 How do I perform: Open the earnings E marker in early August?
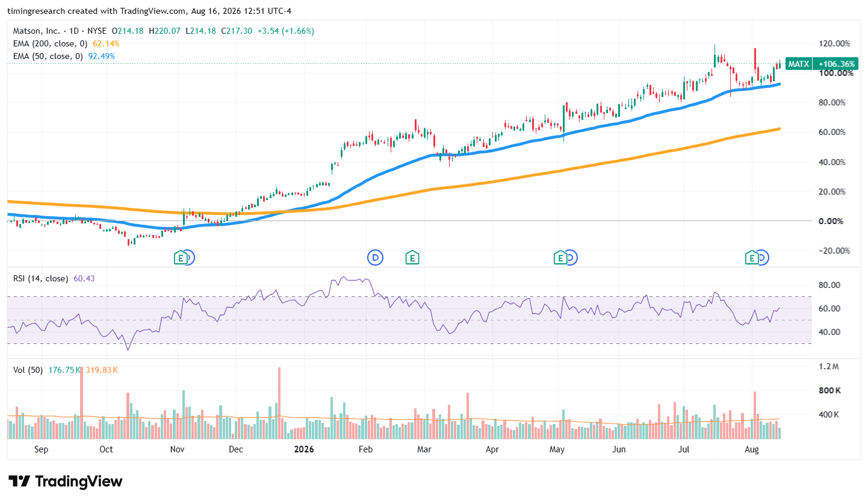(x=752, y=258)
